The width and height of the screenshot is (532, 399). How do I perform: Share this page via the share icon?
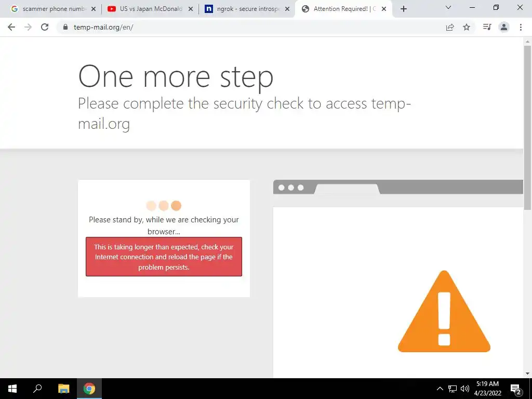[x=450, y=27]
